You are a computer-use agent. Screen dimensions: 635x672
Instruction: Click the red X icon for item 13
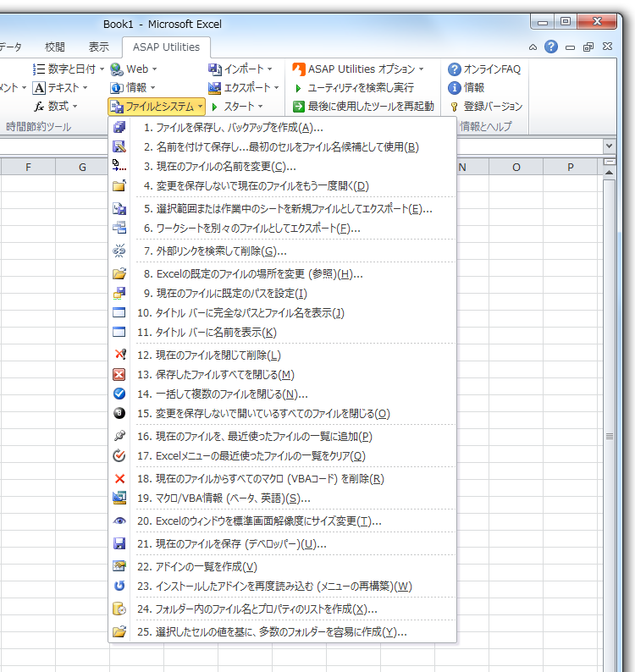point(119,375)
